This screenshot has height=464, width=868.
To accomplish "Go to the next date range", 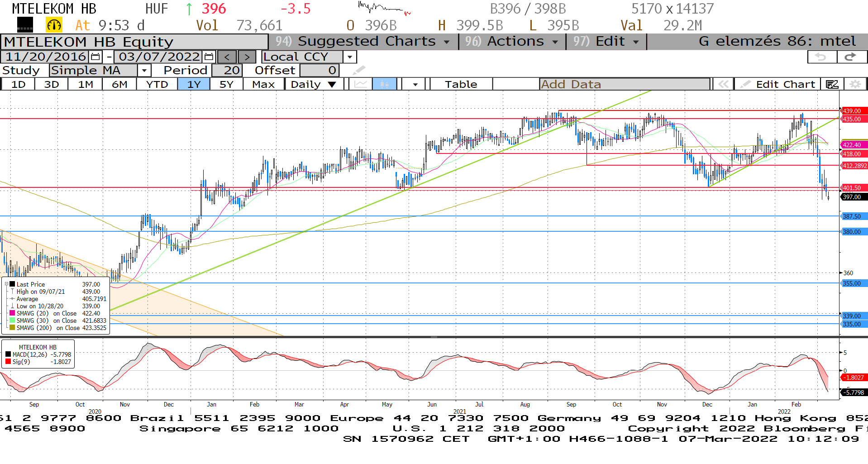I will pos(247,57).
